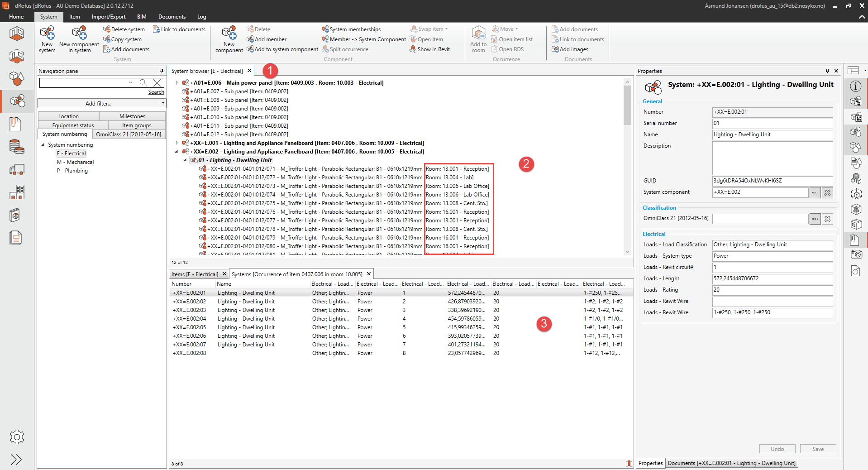Image resolution: width=868 pixels, height=470 pixels.
Task: Click the Search link in Navigation pane
Action: tap(156, 92)
